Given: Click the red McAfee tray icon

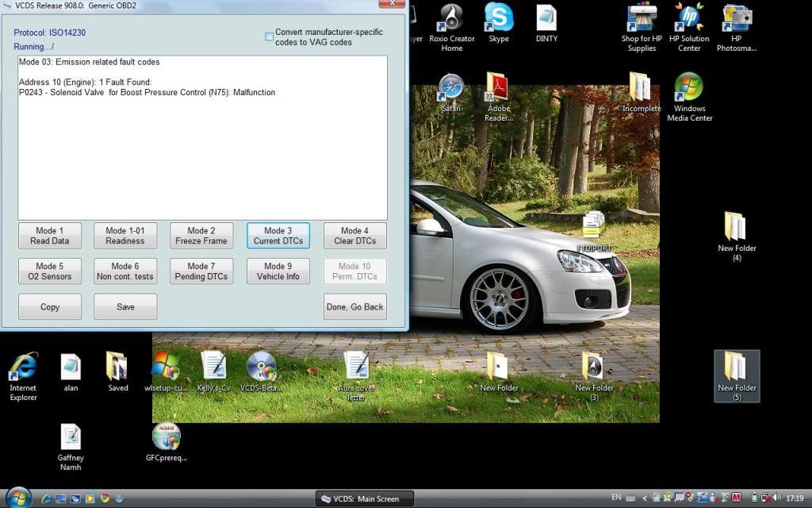Looking at the screenshot, I should [737, 498].
